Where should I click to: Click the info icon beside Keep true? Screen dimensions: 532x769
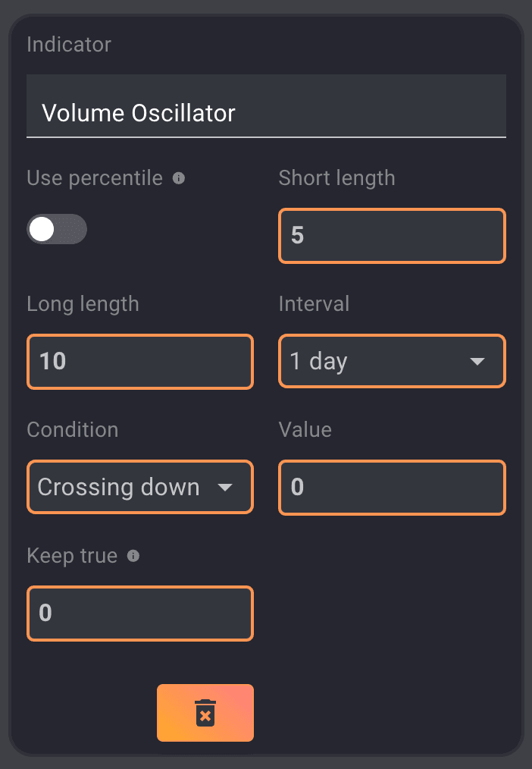click(133, 556)
